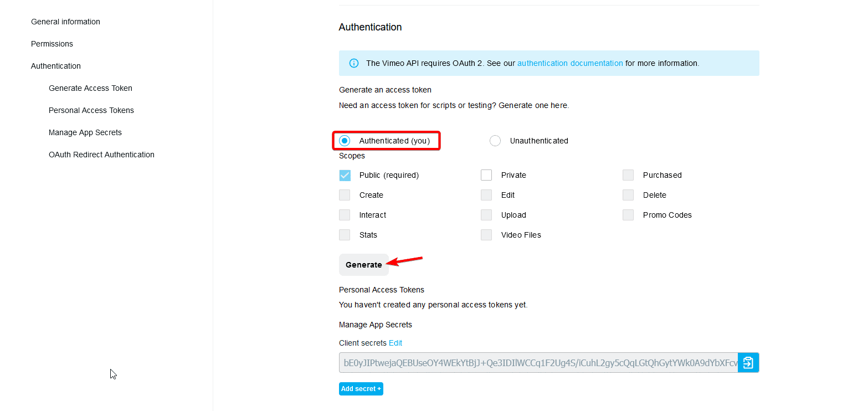Click the Generate button

tap(363, 264)
